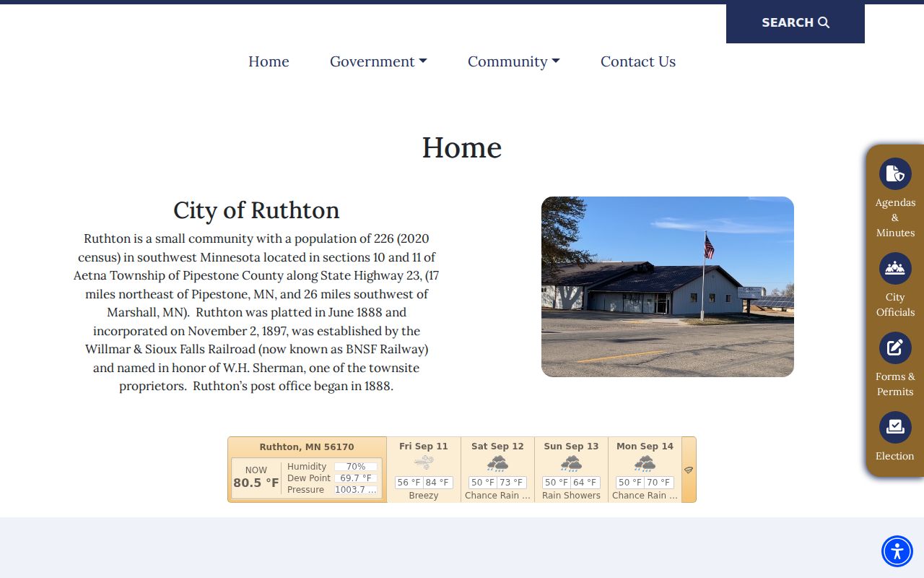Image resolution: width=924 pixels, height=578 pixels.
Task: Open the accessibility options widget
Action: pyautogui.click(x=897, y=551)
